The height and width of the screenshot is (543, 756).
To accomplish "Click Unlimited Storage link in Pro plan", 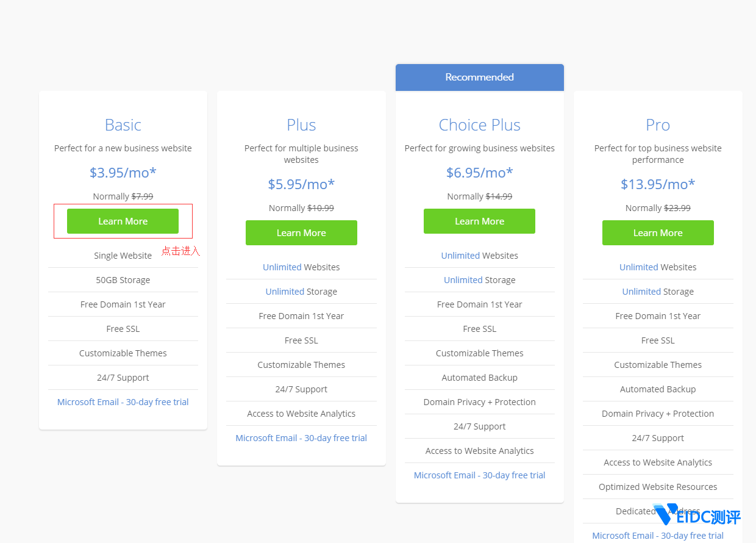I will click(641, 292).
